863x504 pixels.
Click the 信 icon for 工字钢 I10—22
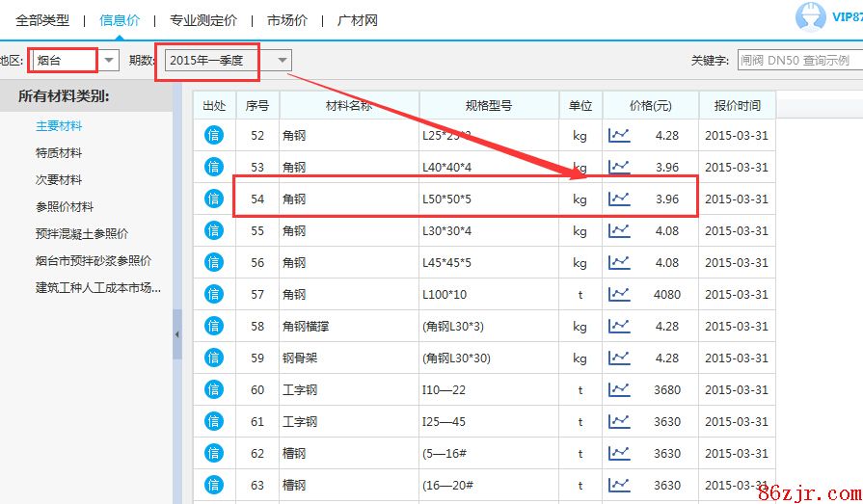tap(213, 389)
